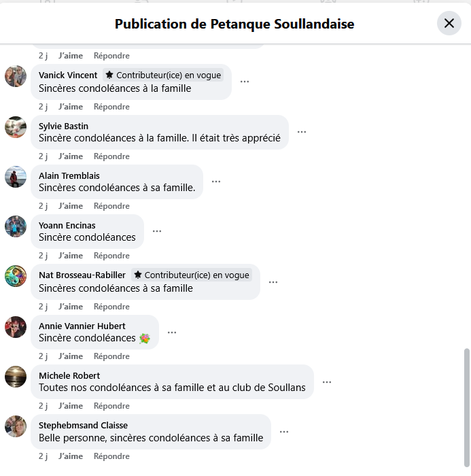Open Nat Brosseau-Rabiller's colorful avatar
Viewport: 471px width, 476px height.
click(16, 276)
